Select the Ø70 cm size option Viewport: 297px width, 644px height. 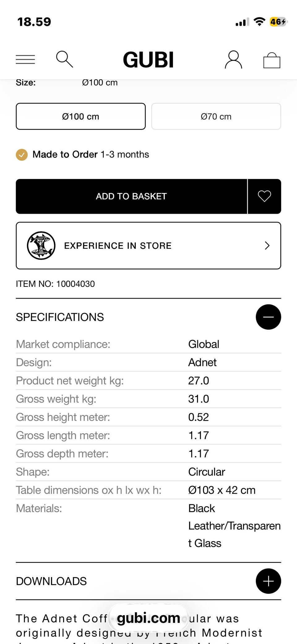(216, 116)
